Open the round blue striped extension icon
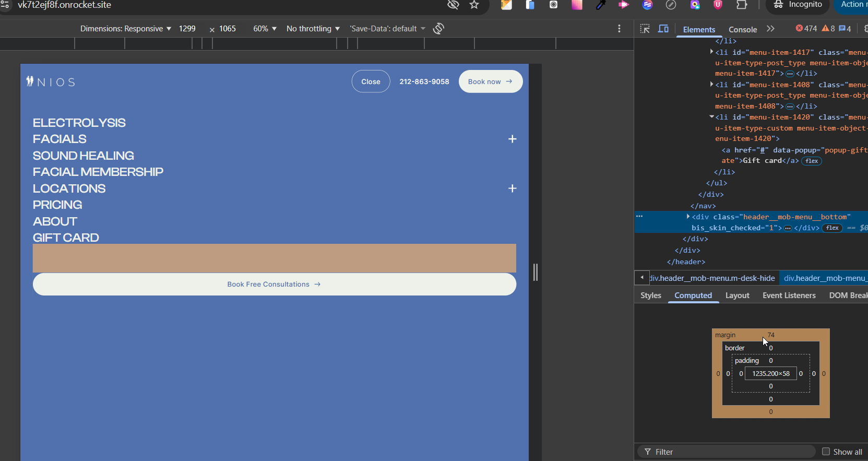The height and width of the screenshot is (461, 868). coord(647,5)
